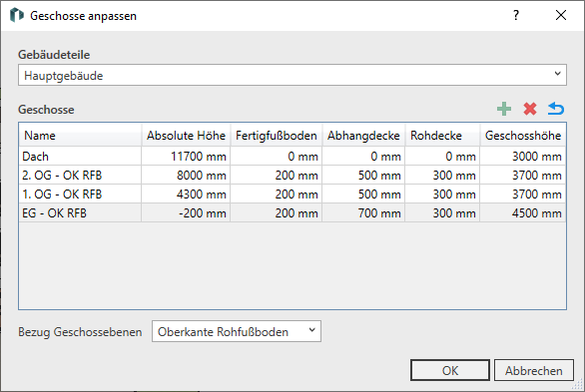Image resolution: width=585 pixels, height=392 pixels.
Task: Cancel with the Abbrechen button
Action: (534, 370)
